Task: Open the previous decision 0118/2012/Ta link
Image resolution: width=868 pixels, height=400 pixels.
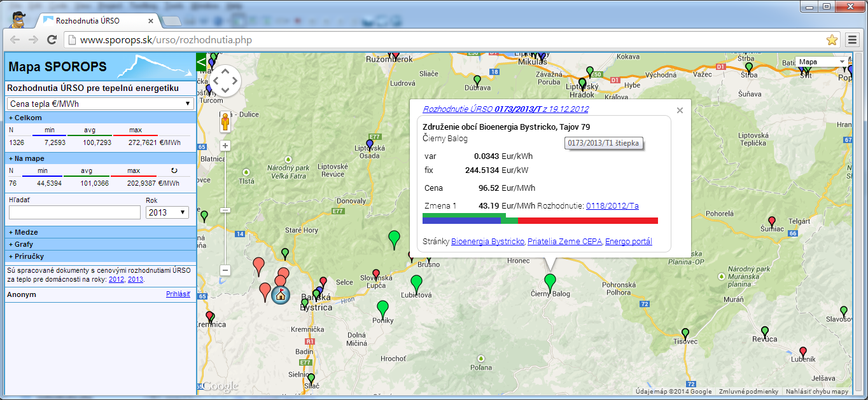Action: tap(612, 206)
